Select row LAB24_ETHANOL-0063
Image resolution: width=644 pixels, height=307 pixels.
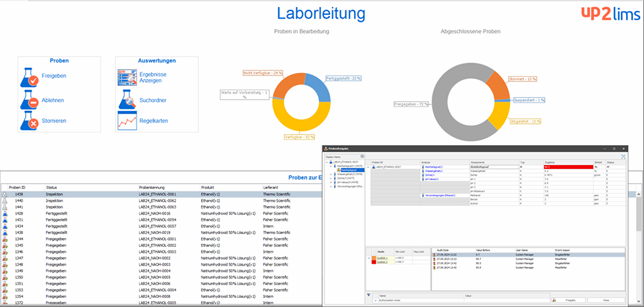tap(161, 207)
